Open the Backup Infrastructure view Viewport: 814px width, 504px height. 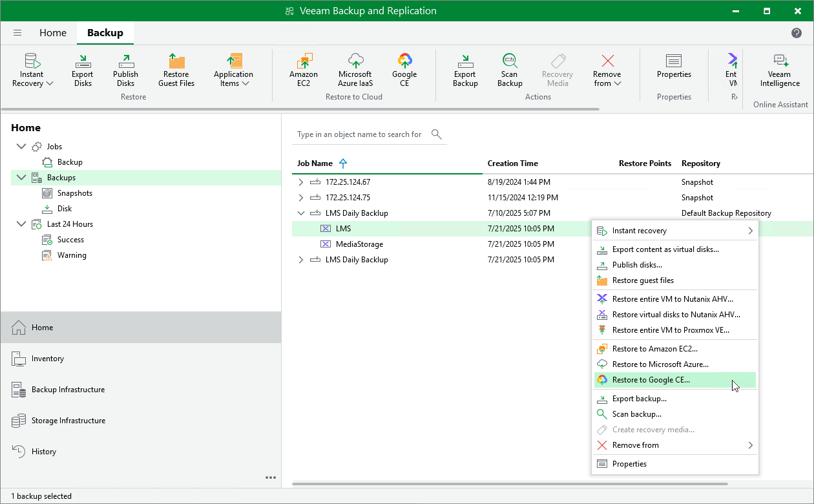point(68,390)
